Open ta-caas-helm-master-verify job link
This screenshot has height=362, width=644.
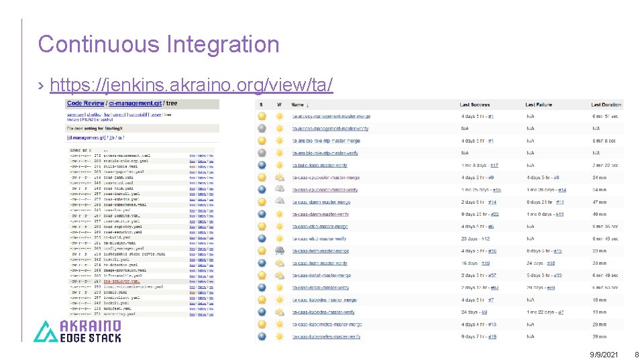319,263
